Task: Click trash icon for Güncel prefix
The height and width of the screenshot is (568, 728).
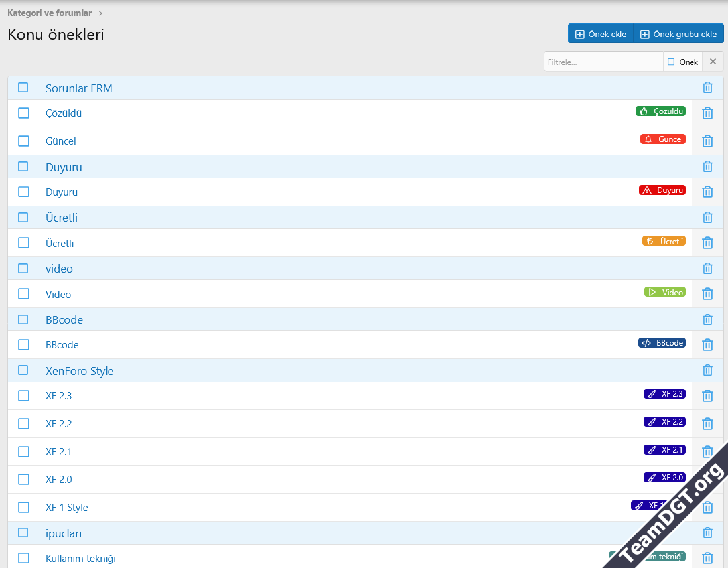Action: tap(707, 141)
